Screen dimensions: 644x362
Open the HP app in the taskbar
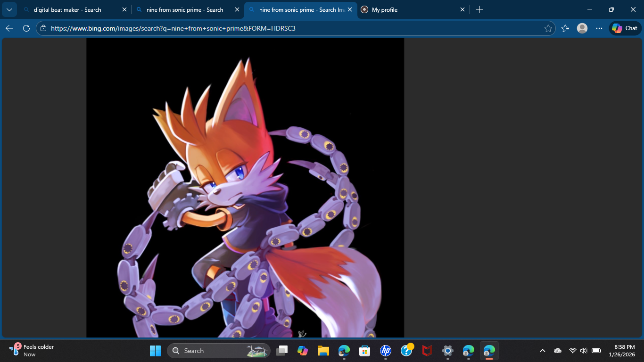(x=386, y=351)
